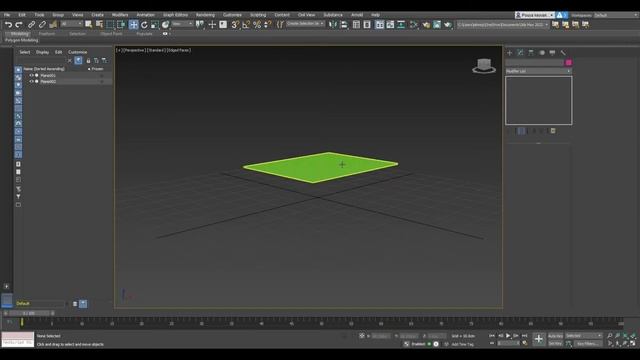Viewport: 640px width, 360px height.
Task: Undo the last action
Action: (x=8, y=24)
